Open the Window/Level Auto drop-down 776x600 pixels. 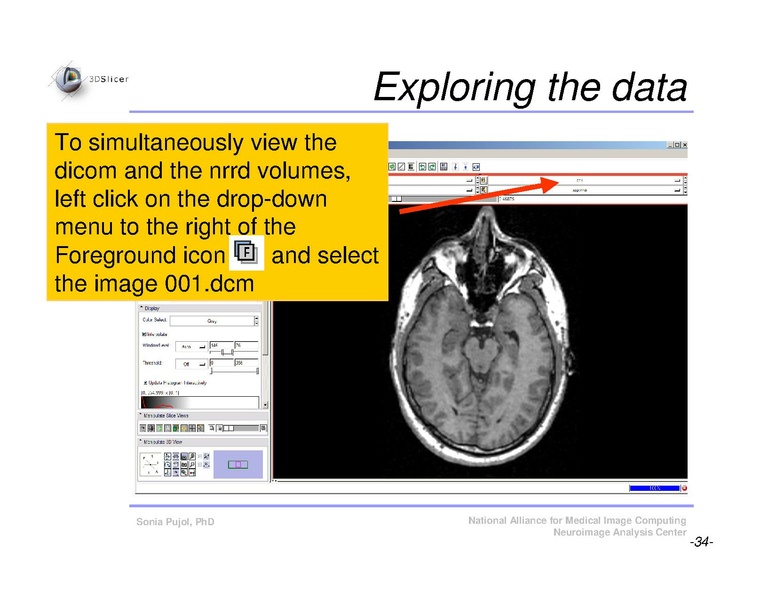click(192, 347)
